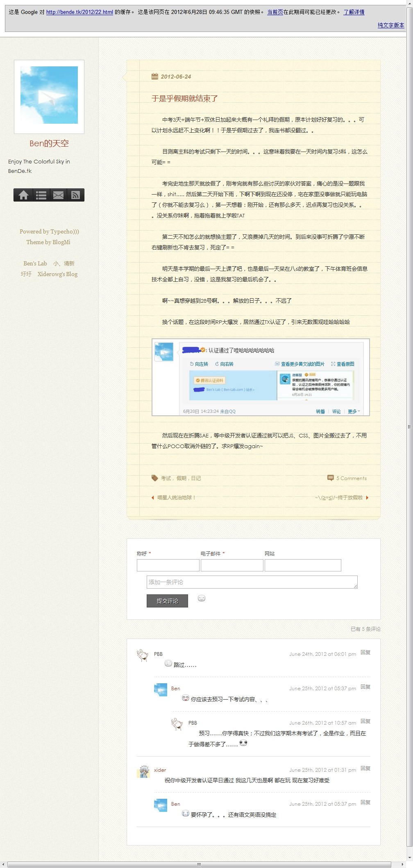
Task: Focus the 电子邮件 email input field
Action: coord(232,565)
